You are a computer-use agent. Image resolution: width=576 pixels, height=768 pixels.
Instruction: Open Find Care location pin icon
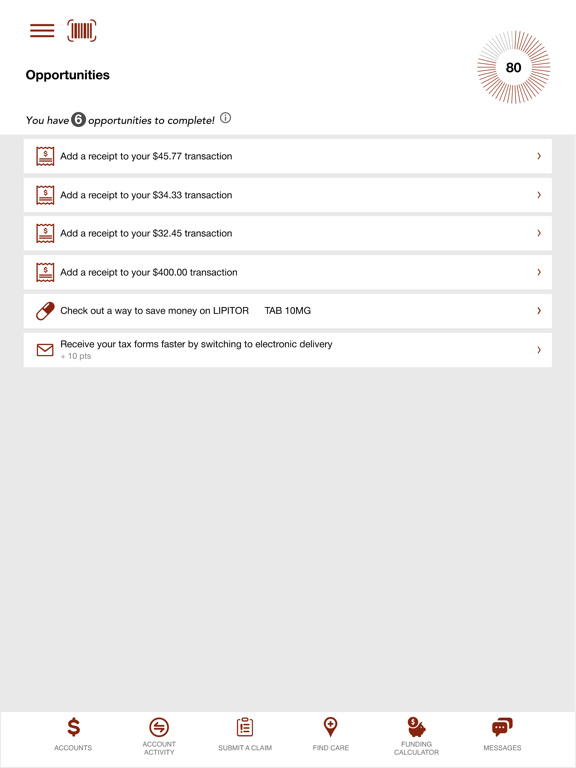[331, 727]
